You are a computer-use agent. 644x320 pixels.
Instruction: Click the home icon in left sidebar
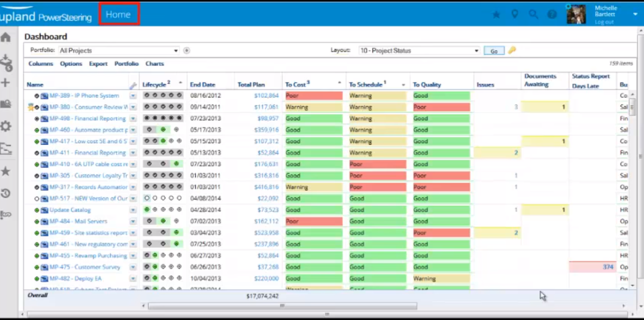point(5,38)
